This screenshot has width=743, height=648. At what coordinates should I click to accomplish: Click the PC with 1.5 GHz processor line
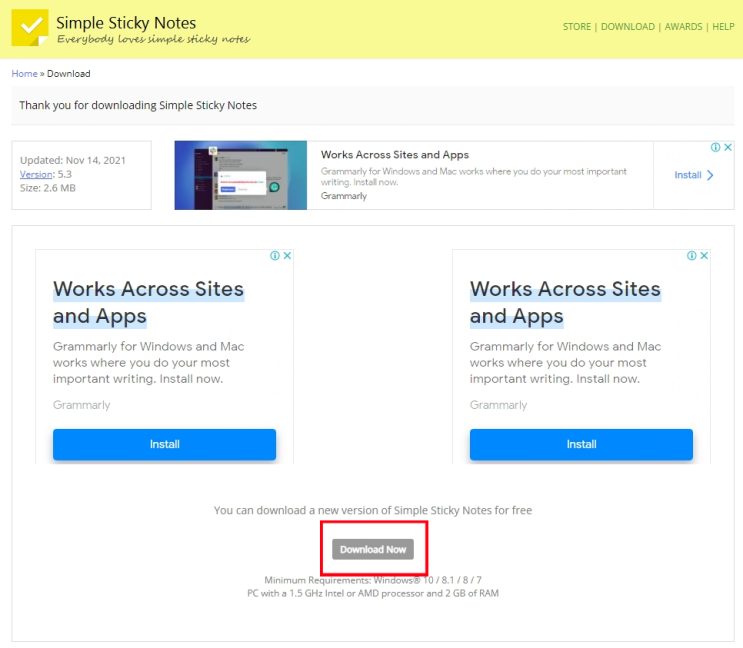coord(373,593)
